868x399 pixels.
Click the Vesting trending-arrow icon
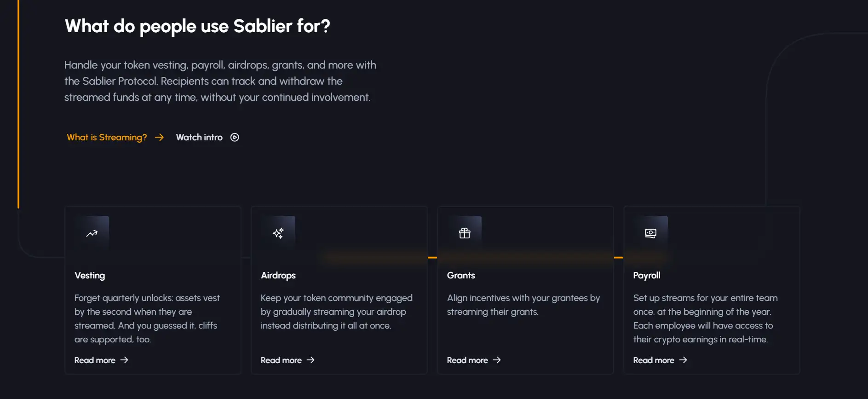click(92, 233)
